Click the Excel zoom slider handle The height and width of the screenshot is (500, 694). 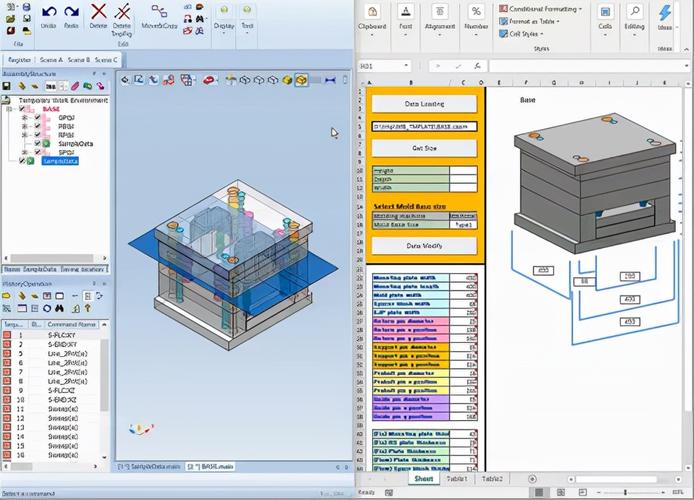(625, 492)
